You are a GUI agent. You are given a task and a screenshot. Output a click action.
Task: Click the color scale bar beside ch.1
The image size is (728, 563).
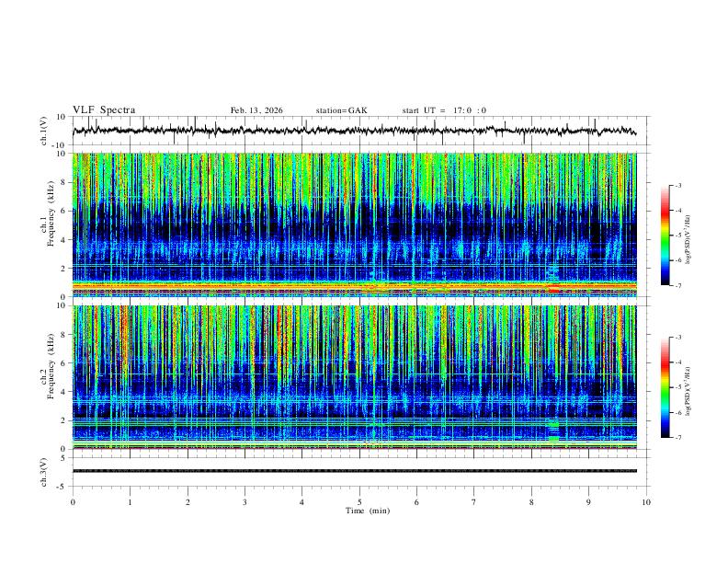click(665, 236)
